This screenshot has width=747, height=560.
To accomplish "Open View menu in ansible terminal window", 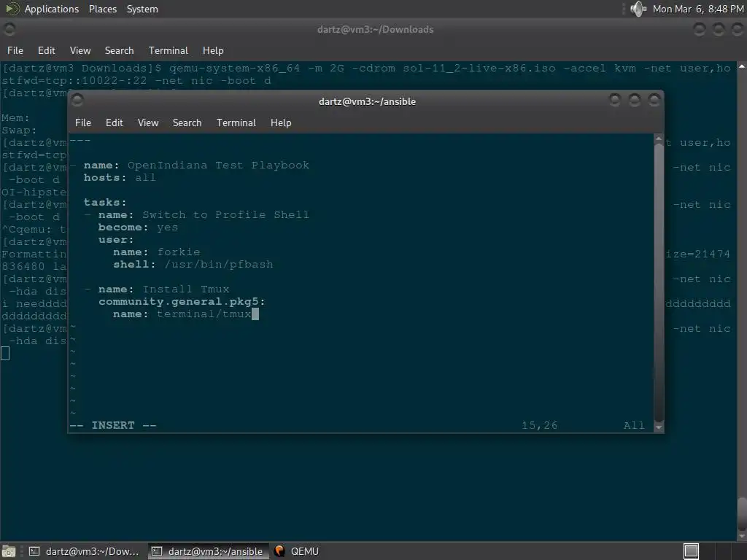I will point(147,122).
